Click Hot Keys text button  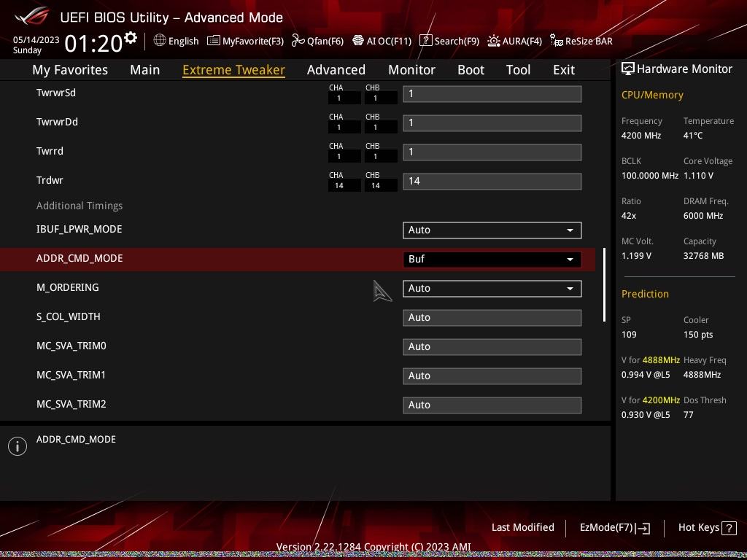click(698, 527)
